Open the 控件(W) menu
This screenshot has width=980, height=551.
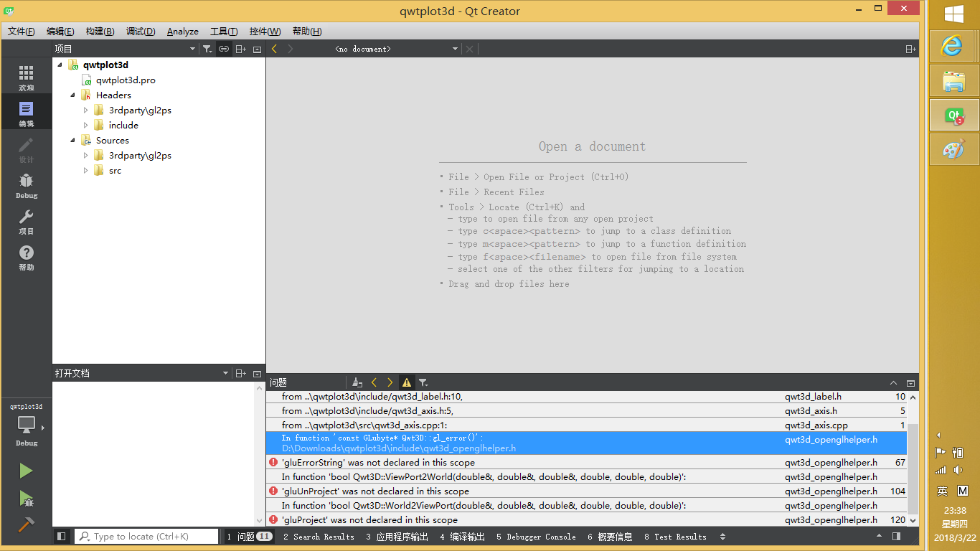tap(265, 32)
